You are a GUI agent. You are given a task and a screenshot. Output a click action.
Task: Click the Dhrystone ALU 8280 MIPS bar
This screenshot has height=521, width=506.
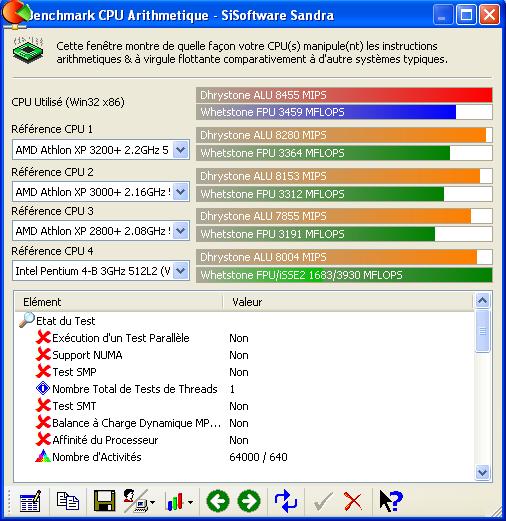click(x=344, y=135)
